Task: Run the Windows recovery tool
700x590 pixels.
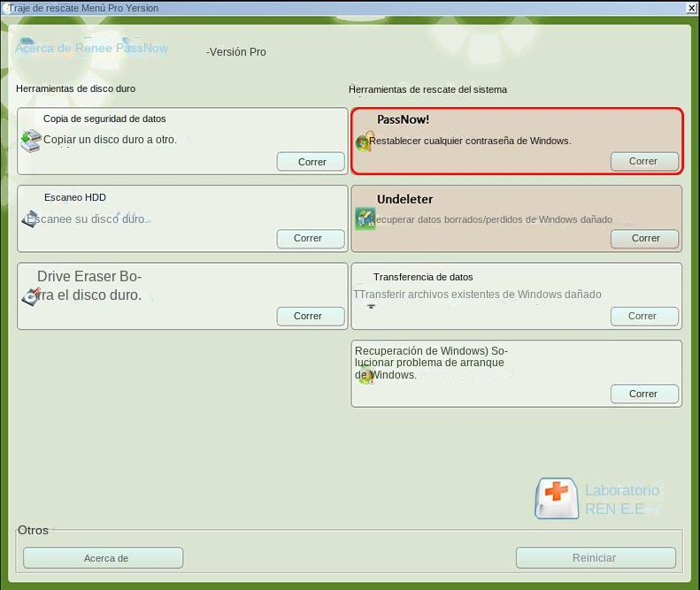Action: tap(644, 394)
